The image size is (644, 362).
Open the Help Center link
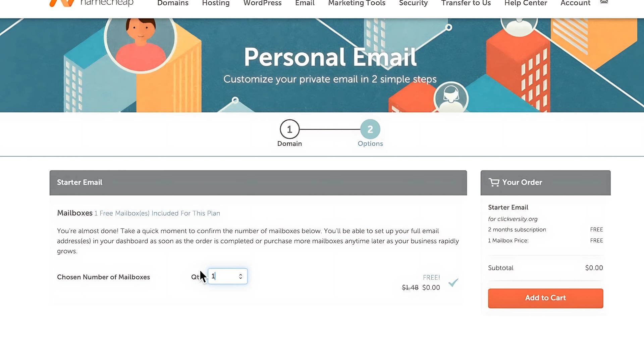[x=526, y=3]
